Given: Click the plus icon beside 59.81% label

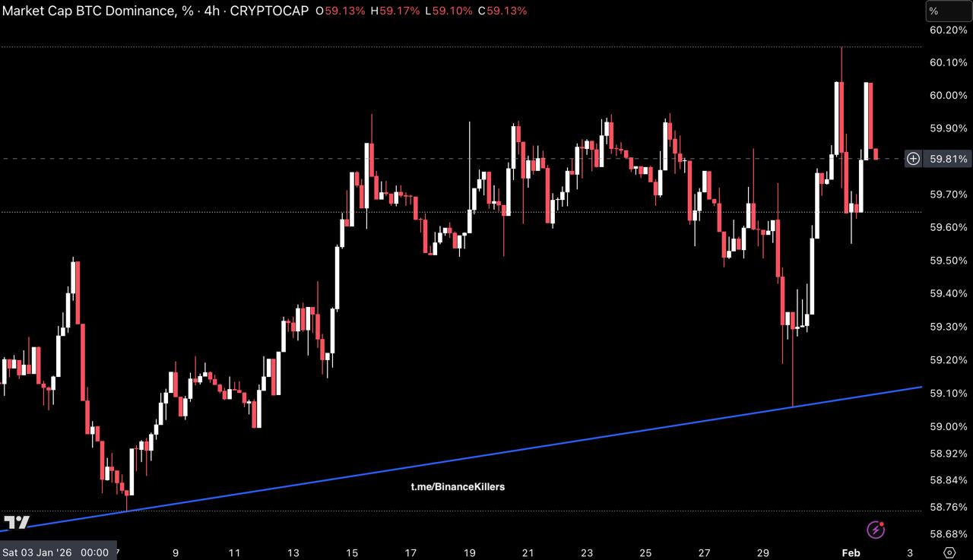Looking at the screenshot, I should coord(913,159).
